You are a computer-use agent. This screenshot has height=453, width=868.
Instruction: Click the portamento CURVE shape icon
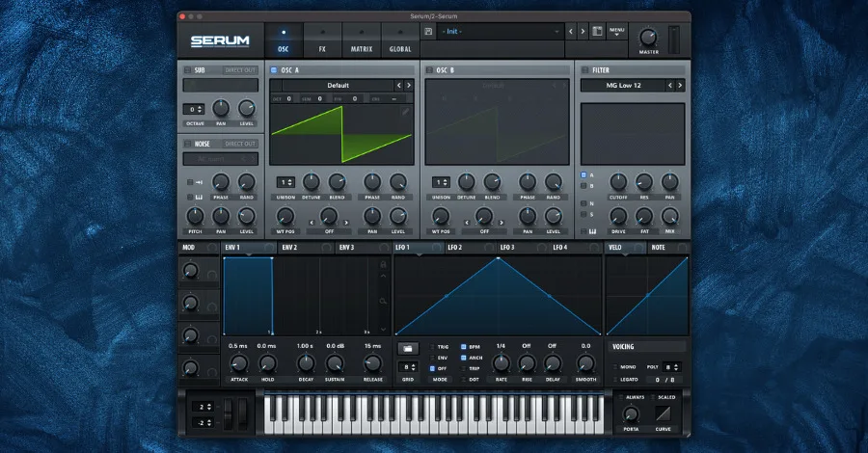click(x=663, y=413)
